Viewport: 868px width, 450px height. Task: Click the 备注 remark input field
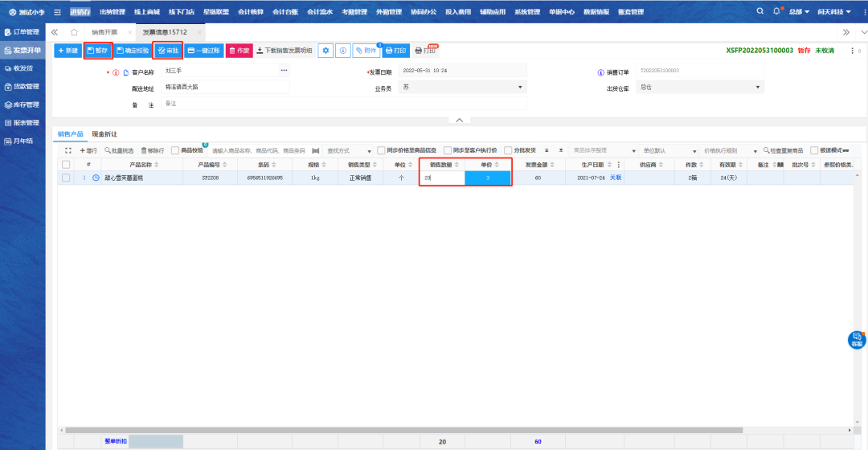pos(344,104)
